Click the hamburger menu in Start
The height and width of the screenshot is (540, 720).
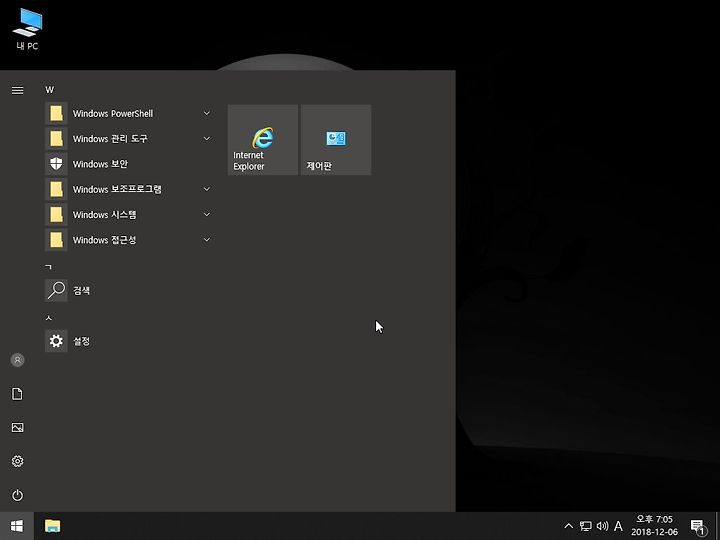click(17, 90)
